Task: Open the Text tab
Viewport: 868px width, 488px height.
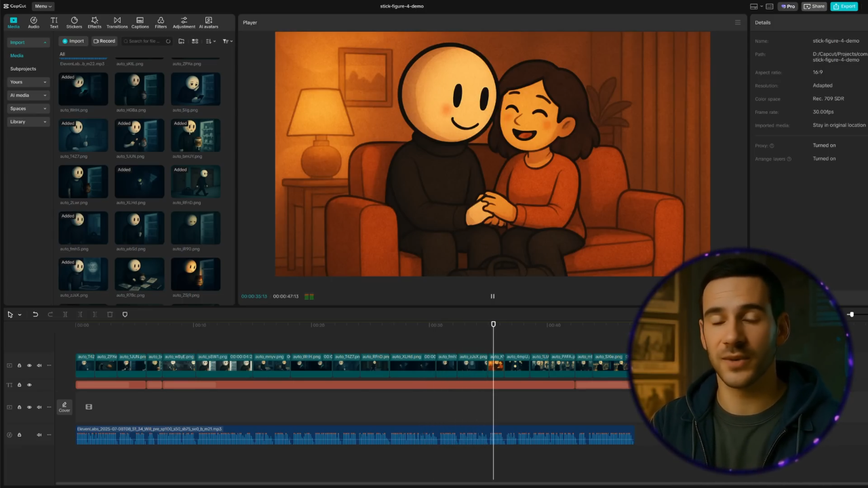Action: 54,22
